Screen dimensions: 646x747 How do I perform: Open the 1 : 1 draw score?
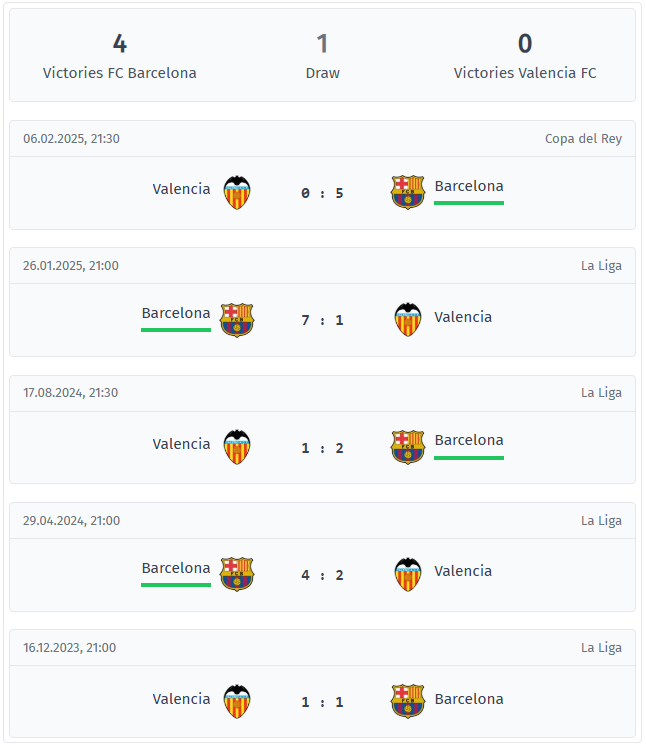point(322,702)
